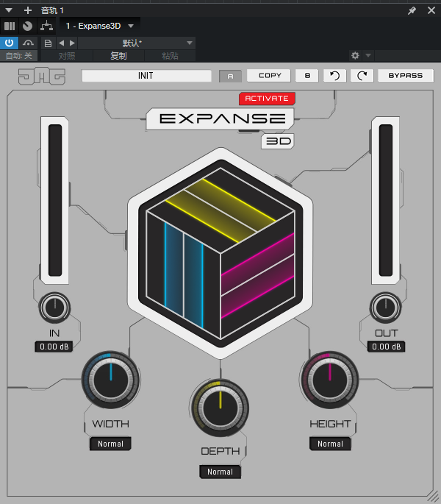This screenshot has width=441, height=504.
Task: Go to next preset arrow
Action: click(x=72, y=43)
